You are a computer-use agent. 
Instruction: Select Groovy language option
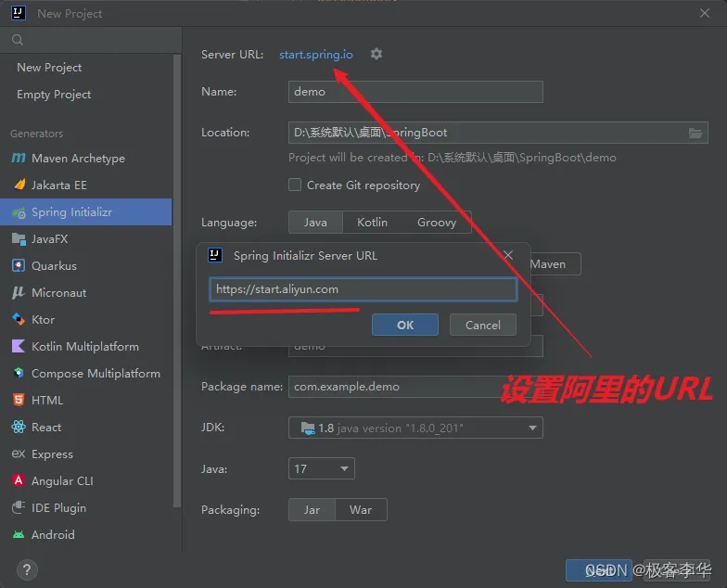click(436, 223)
